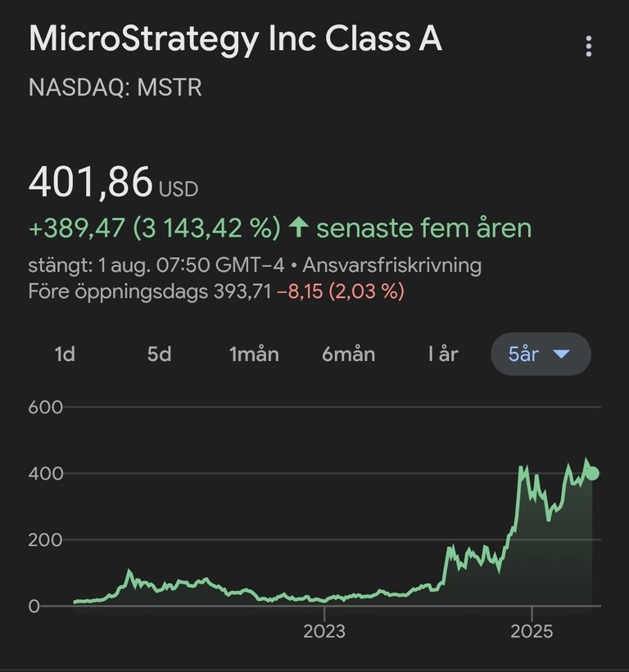Select the 5år range pill button
The image size is (629, 672).
pos(541,354)
